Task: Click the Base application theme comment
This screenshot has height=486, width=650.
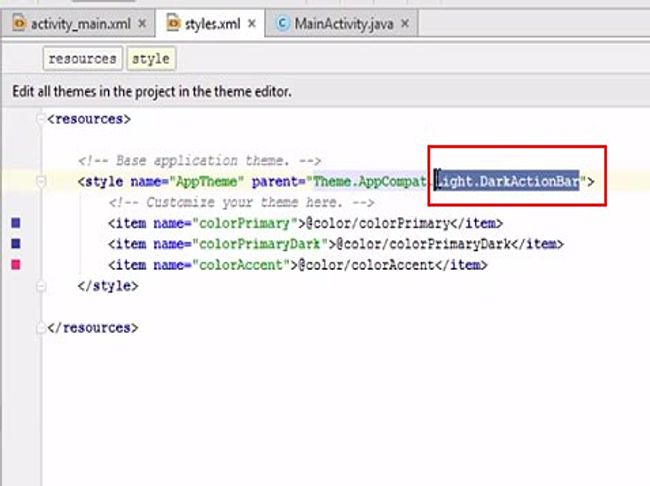Action: 199,161
